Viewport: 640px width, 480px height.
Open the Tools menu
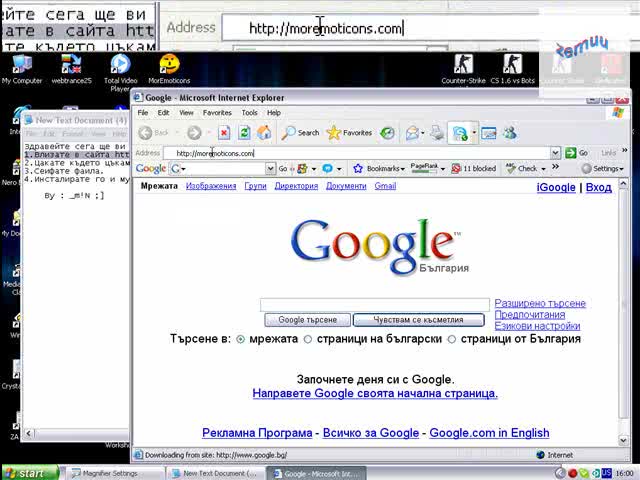point(249,113)
